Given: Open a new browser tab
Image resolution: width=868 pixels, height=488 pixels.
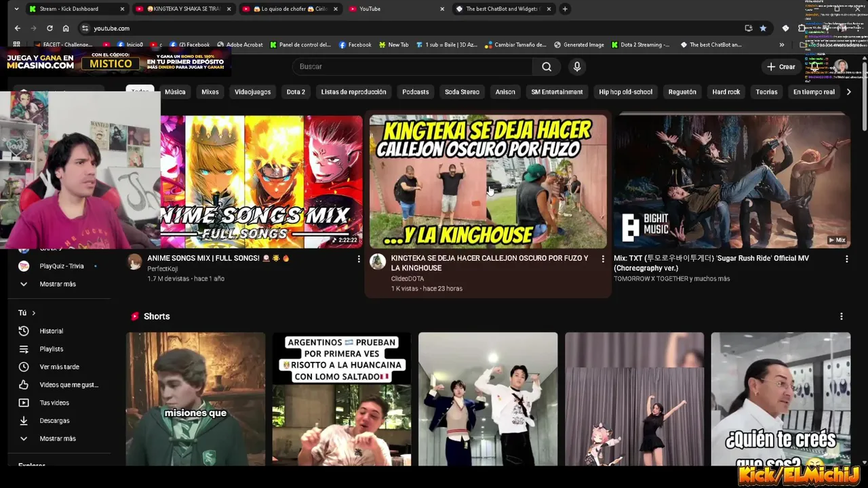Looking at the screenshot, I should (565, 9).
